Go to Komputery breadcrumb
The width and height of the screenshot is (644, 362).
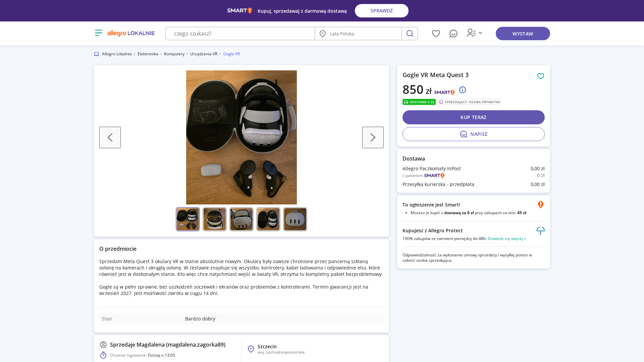tap(174, 54)
